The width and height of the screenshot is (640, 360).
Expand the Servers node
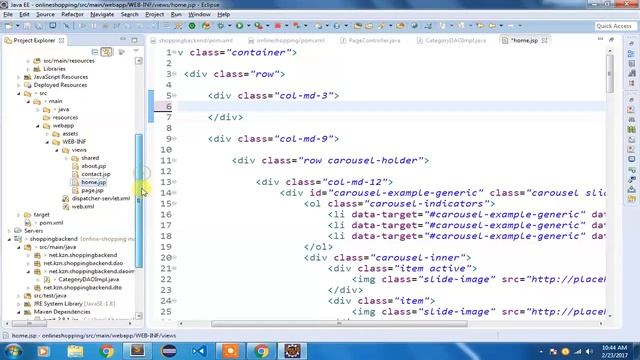[x=9, y=231]
